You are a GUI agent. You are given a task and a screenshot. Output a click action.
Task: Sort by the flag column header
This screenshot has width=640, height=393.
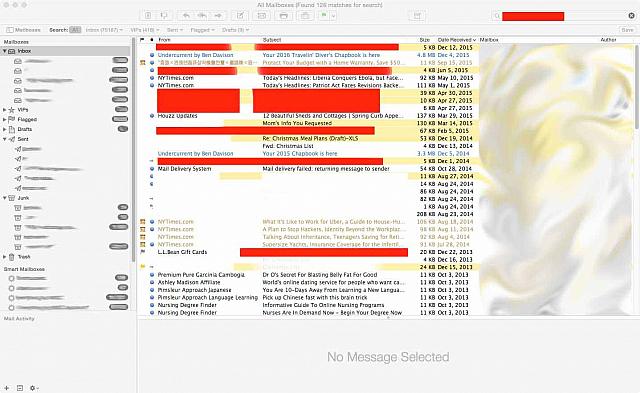click(x=142, y=40)
